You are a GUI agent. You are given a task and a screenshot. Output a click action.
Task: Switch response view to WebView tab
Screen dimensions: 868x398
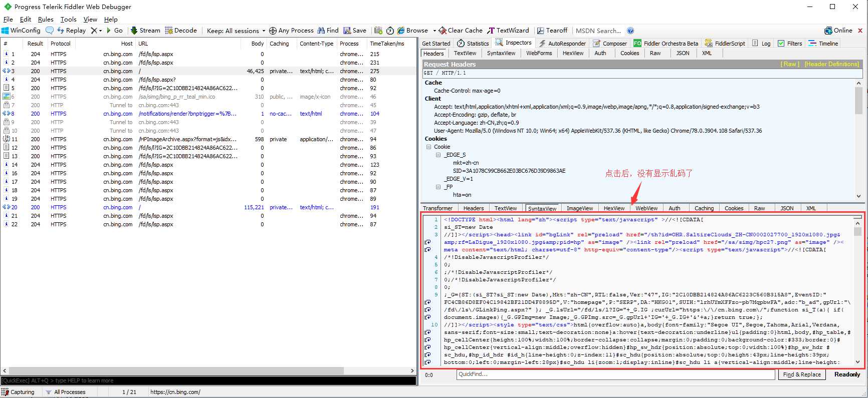click(646, 208)
